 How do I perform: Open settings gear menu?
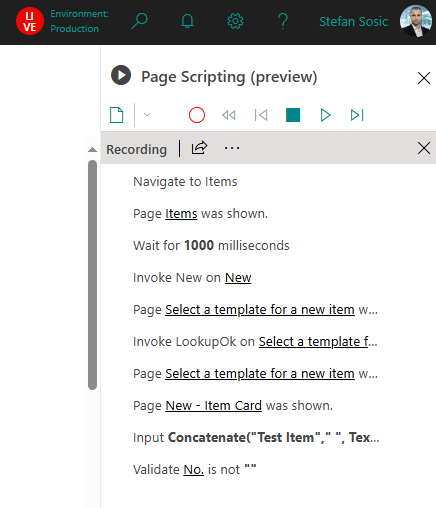[235, 21]
